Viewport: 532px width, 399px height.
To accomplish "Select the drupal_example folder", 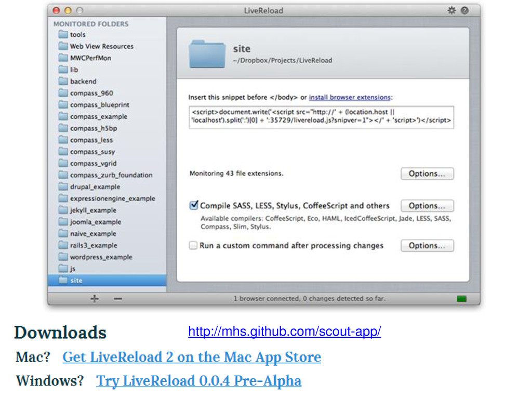I will coord(95,187).
